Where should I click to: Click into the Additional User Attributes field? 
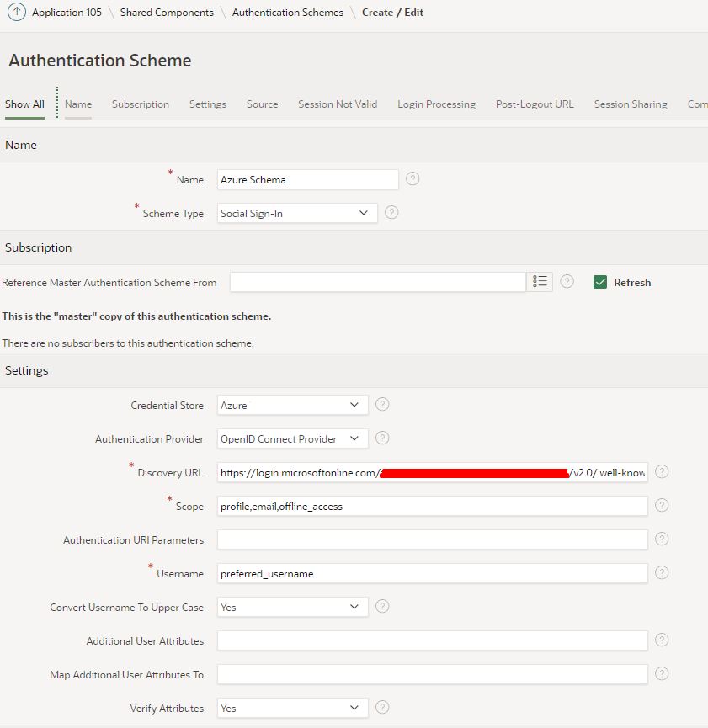click(432, 640)
